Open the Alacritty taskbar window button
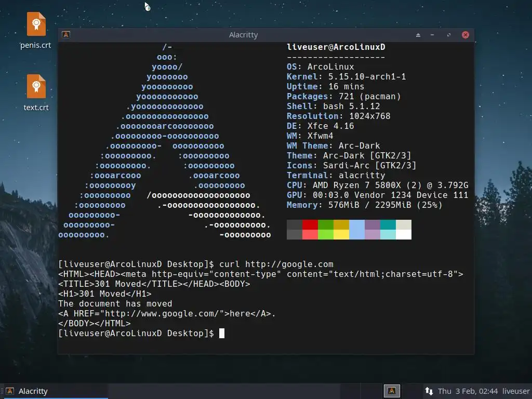 [56, 391]
